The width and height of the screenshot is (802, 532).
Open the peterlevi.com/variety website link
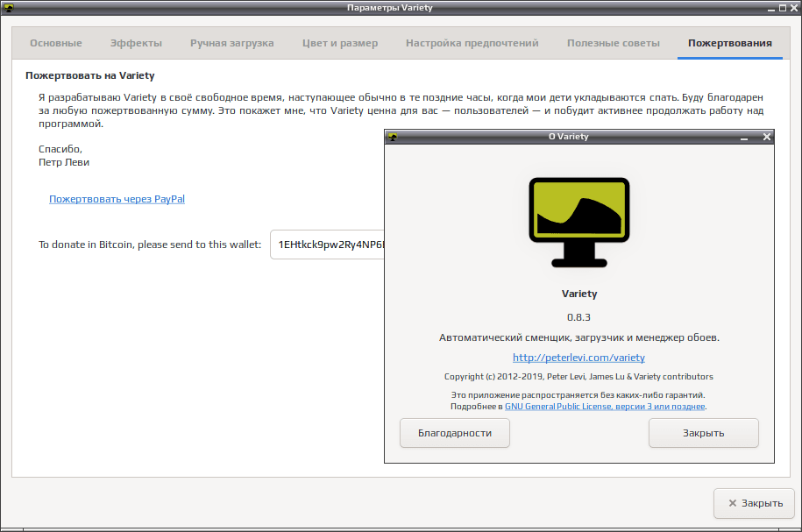tap(579, 358)
